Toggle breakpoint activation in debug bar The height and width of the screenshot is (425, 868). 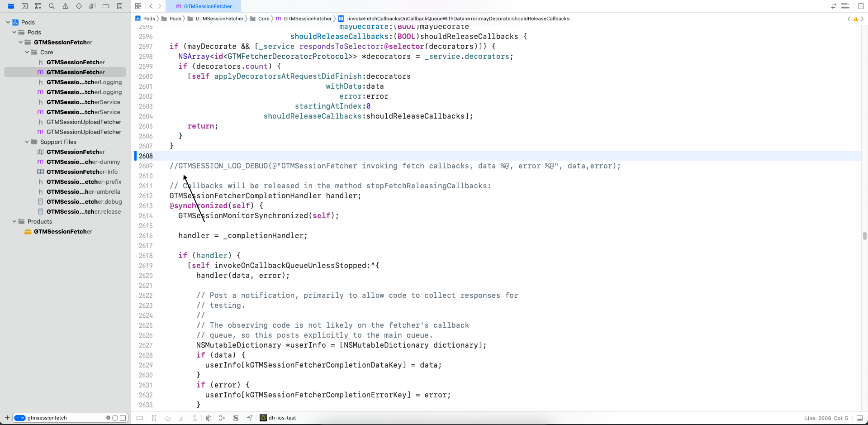click(x=140, y=418)
